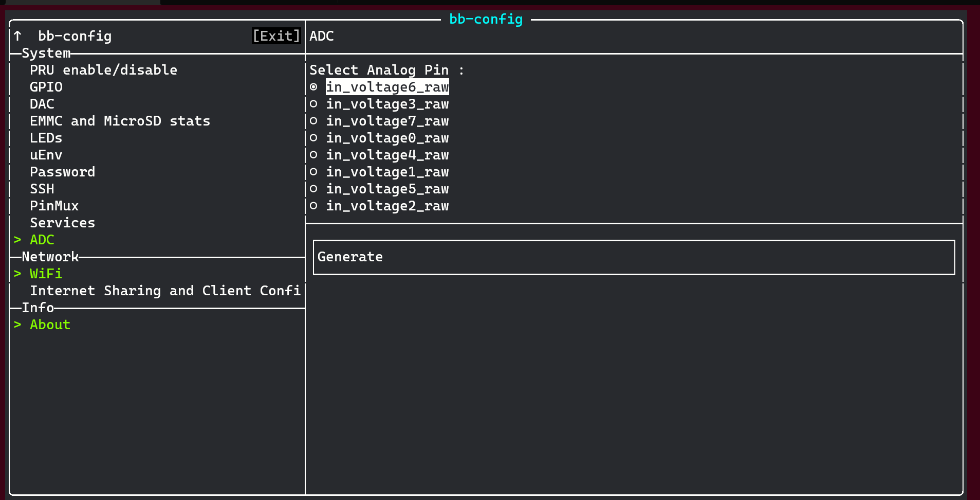Select the in_voltage0_raw analog pin
Viewport: 980px width, 500px height.
(387, 138)
